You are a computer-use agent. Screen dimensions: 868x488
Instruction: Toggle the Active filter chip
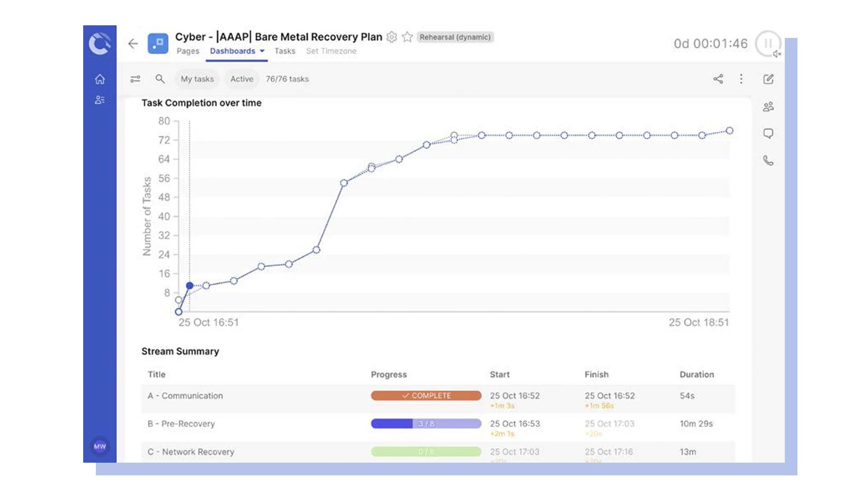tap(242, 79)
